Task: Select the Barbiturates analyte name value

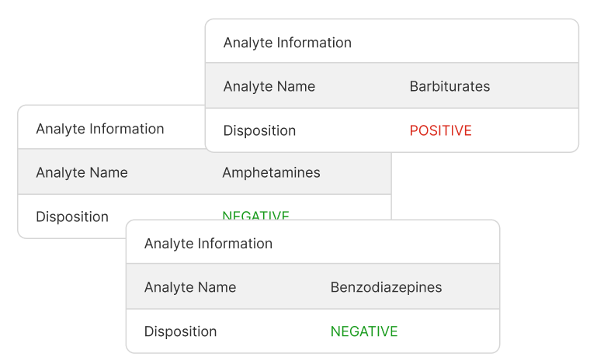Action: 449,86
